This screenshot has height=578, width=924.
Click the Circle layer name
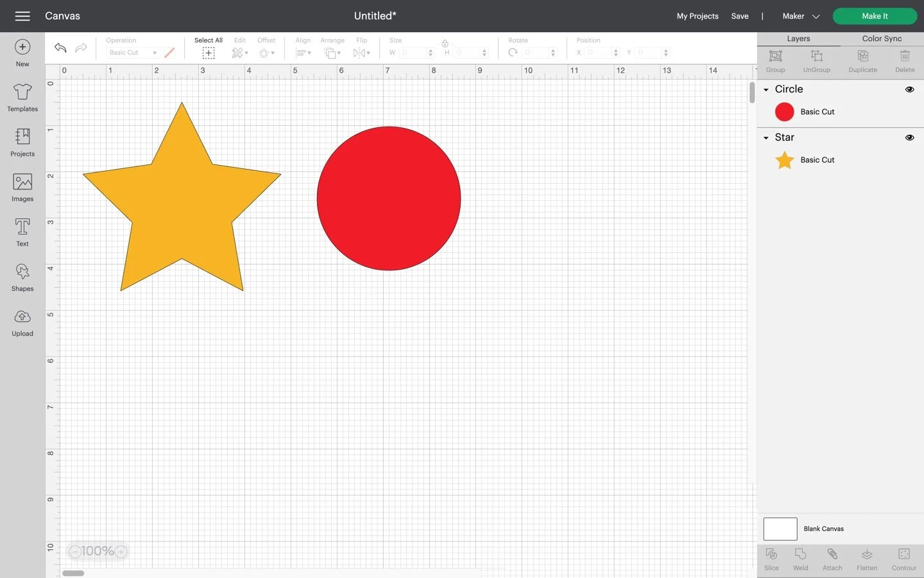[x=789, y=89]
